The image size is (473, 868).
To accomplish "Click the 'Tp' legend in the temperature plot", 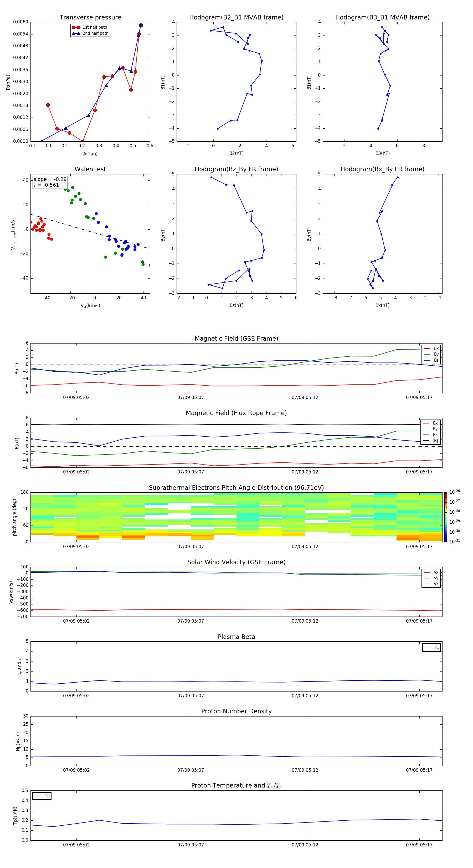I will click(x=42, y=796).
